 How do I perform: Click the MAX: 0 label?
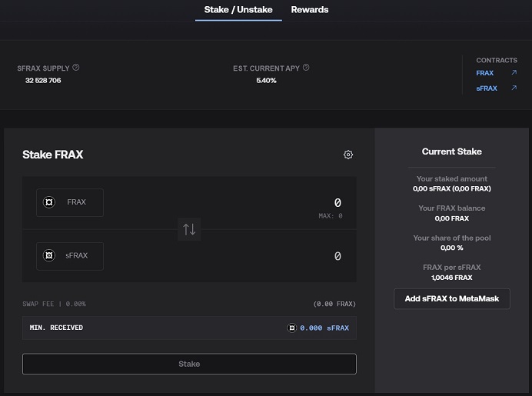click(331, 216)
